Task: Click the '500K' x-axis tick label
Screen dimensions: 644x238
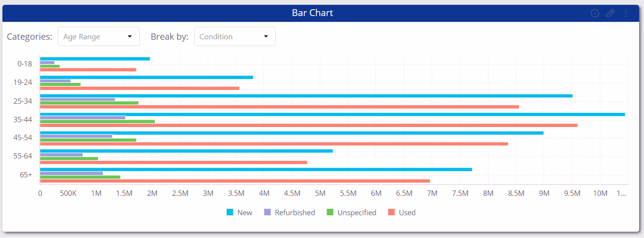Action: tap(68, 193)
